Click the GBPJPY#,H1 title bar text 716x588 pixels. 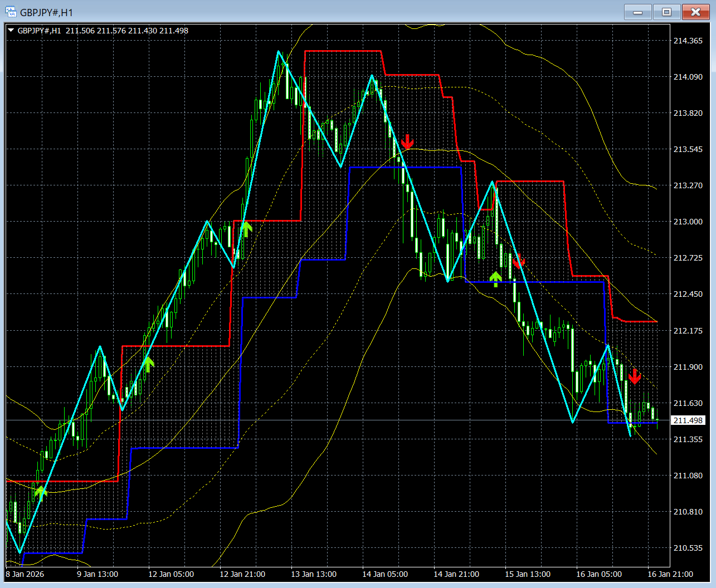click(x=47, y=12)
